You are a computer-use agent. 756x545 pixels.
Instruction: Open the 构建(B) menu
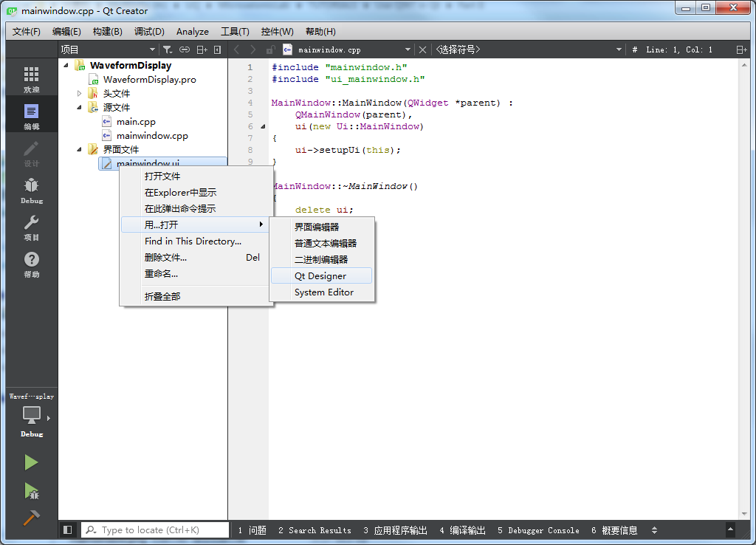coord(108,31)
